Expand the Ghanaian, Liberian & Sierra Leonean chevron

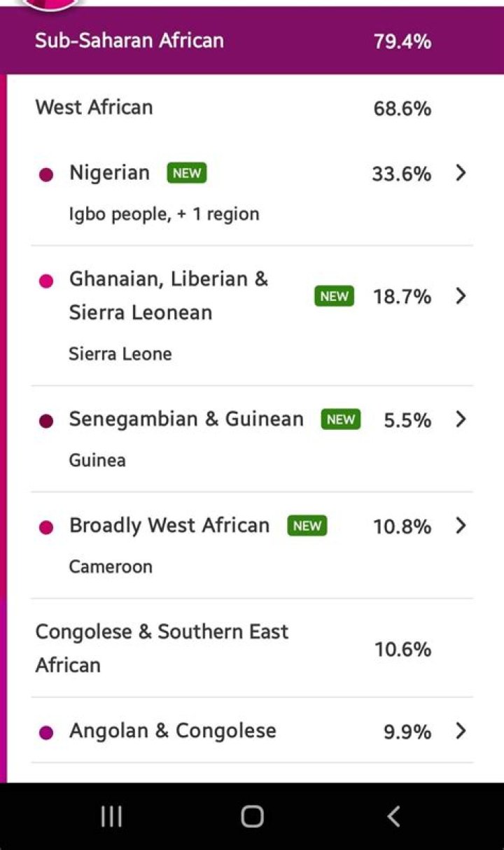[x=460, y=296]
